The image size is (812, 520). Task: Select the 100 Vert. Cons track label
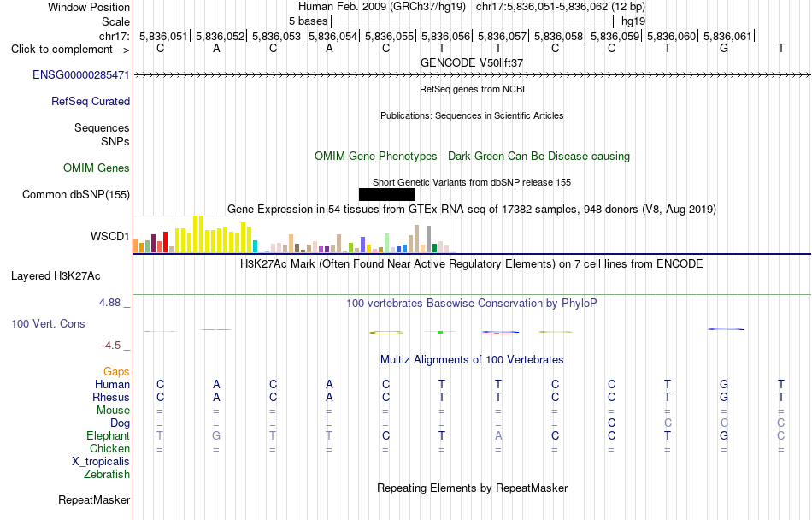pyautogui.click(x=48, y=323)
